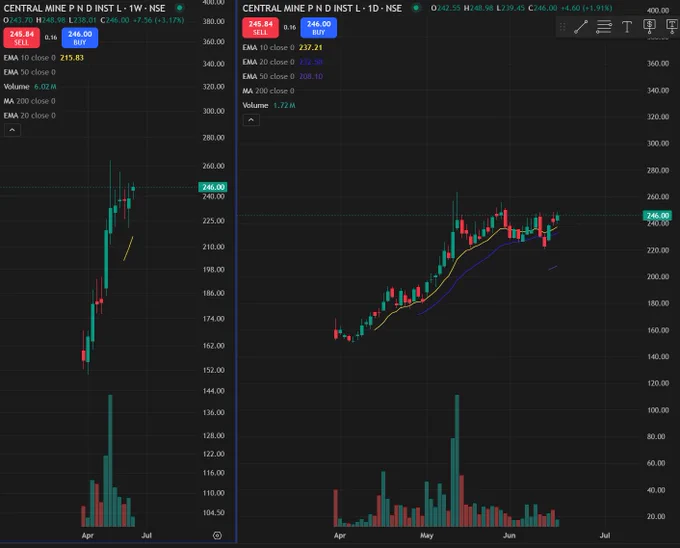
Task: Click the daily OHLC values line
Action: tap(522, 8)
